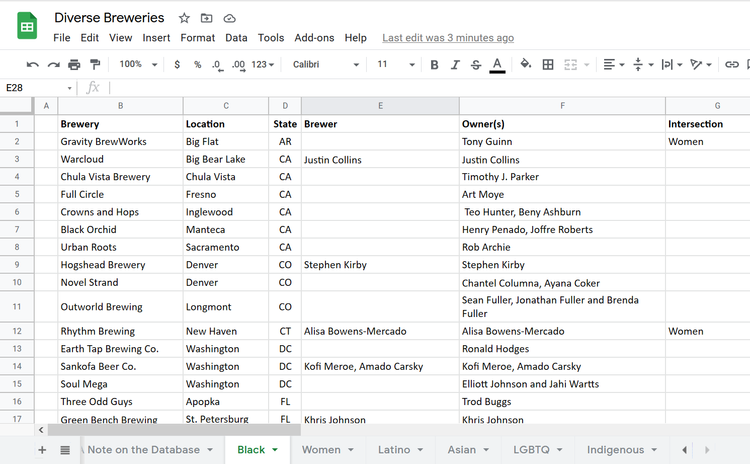The image size is (750, 464).
Task: Format as percent
Action: [x=198, y=65]
